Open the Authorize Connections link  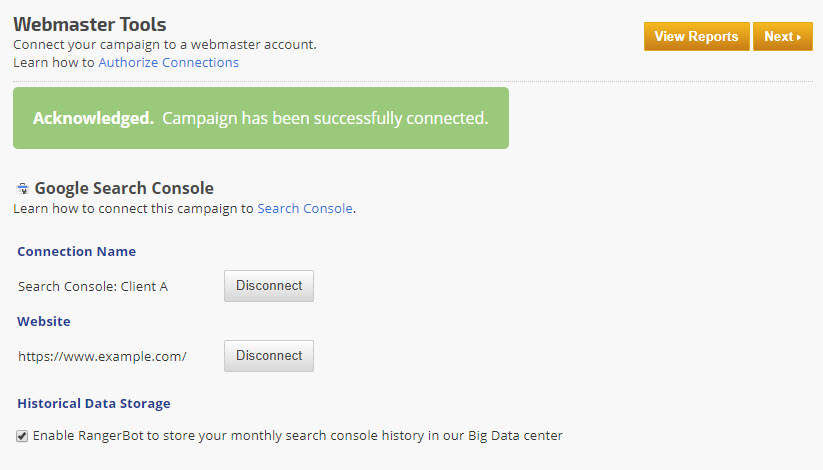click(x=168, y=62)
